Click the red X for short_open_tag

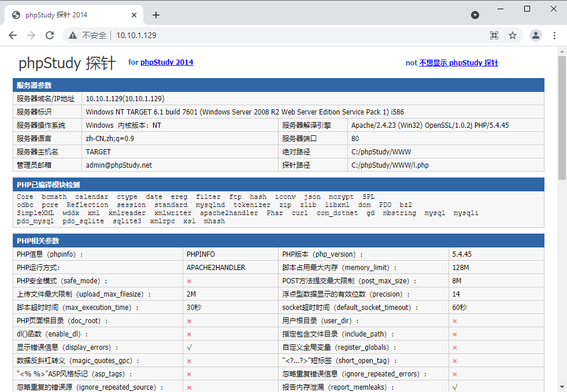[454, 361]
